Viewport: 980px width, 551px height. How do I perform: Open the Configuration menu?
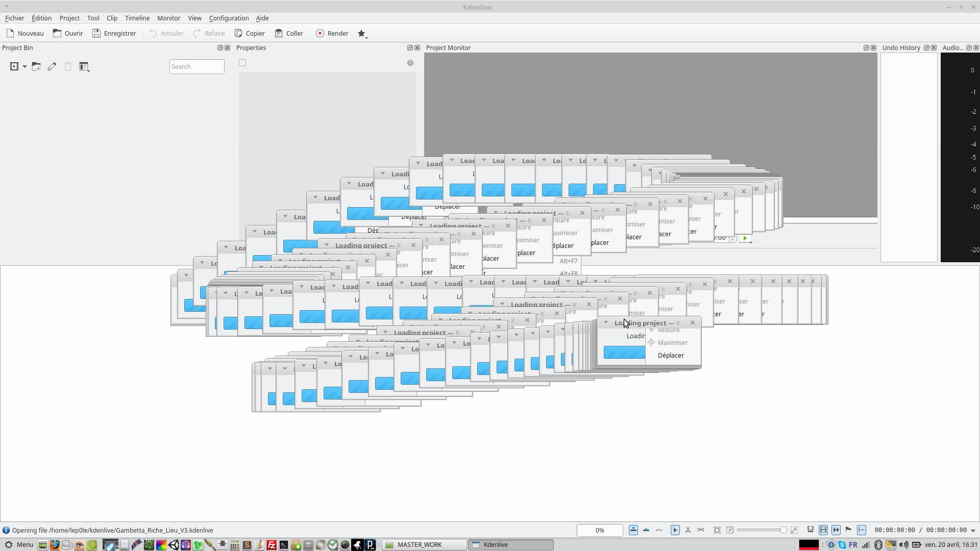coord(229,18)
